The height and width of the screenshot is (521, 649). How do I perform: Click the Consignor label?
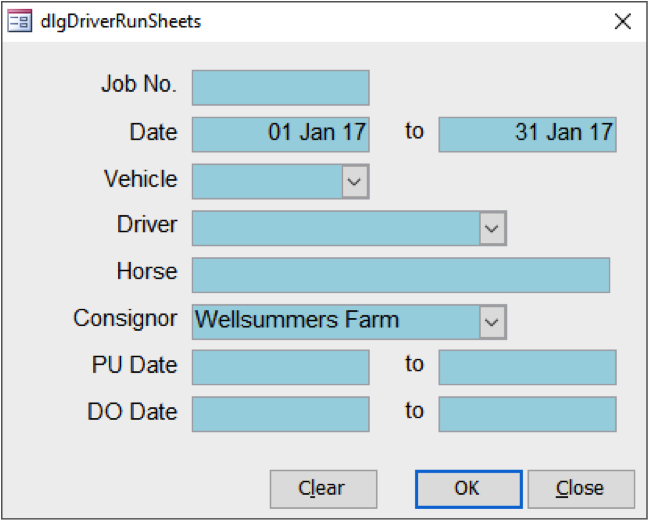[x=125, y=319]
